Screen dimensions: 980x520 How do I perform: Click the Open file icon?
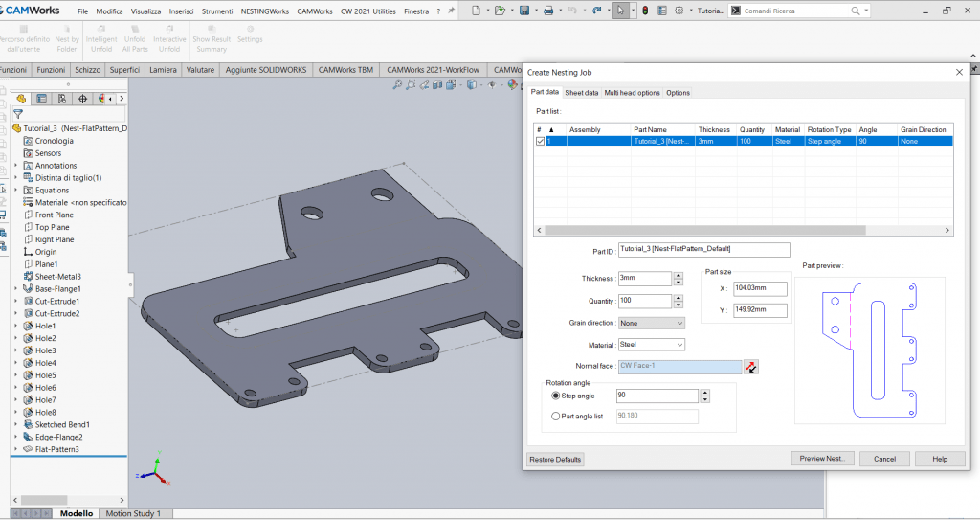coord(500,11)
